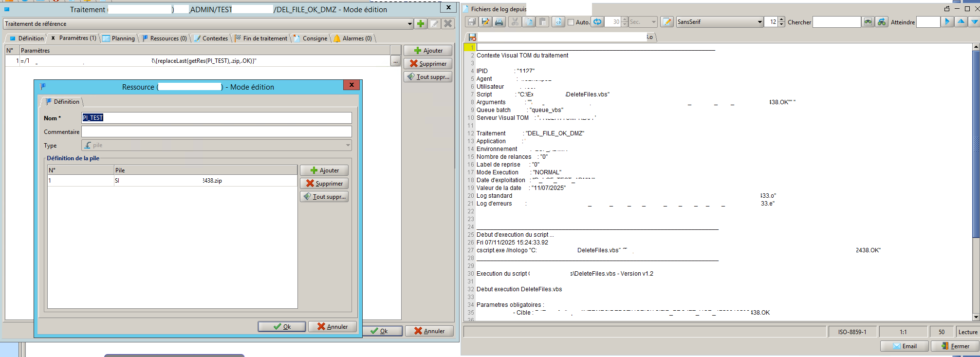The image size is (980, 357).
Task: Click the Nom field containing PI_TEST
Action: coord(217,117)
